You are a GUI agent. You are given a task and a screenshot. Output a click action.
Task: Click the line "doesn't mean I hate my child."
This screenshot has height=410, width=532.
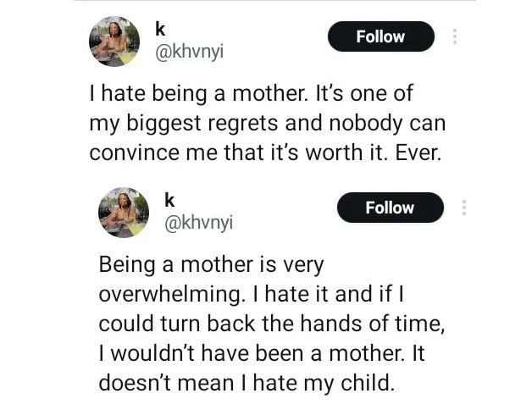pyautogui.click(x=247, y=382)
